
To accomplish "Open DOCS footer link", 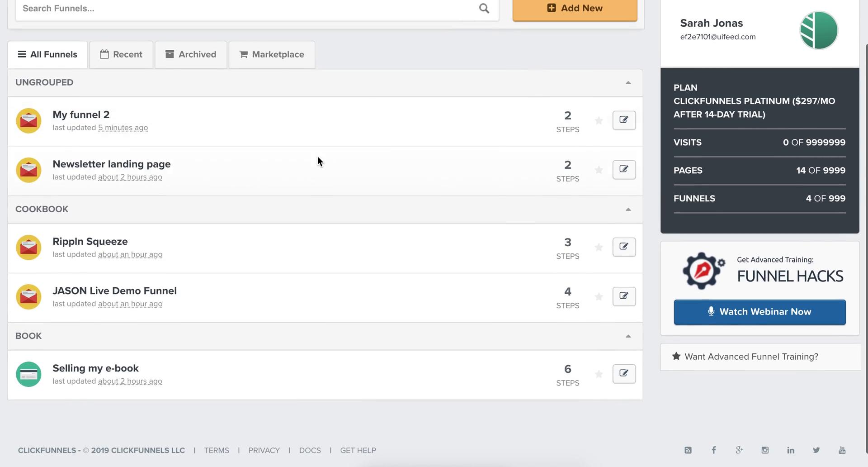I will [x=310, y=450].
